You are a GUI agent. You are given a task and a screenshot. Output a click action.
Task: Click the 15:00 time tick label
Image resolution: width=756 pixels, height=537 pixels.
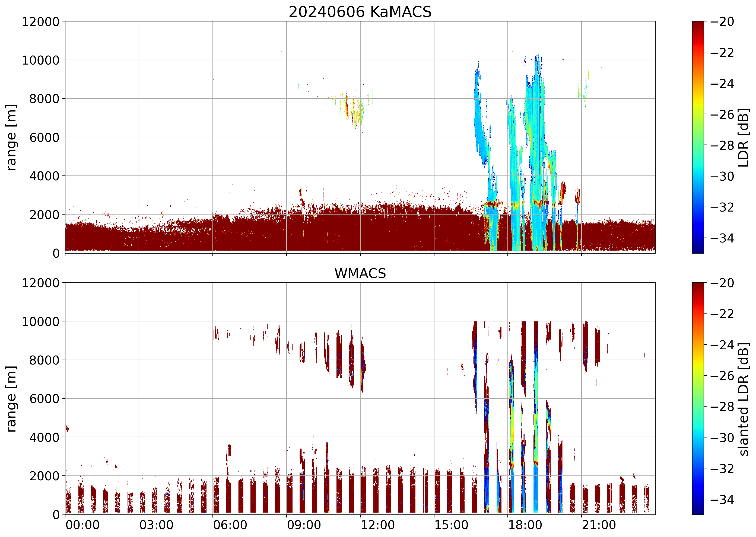coord(451,525)
